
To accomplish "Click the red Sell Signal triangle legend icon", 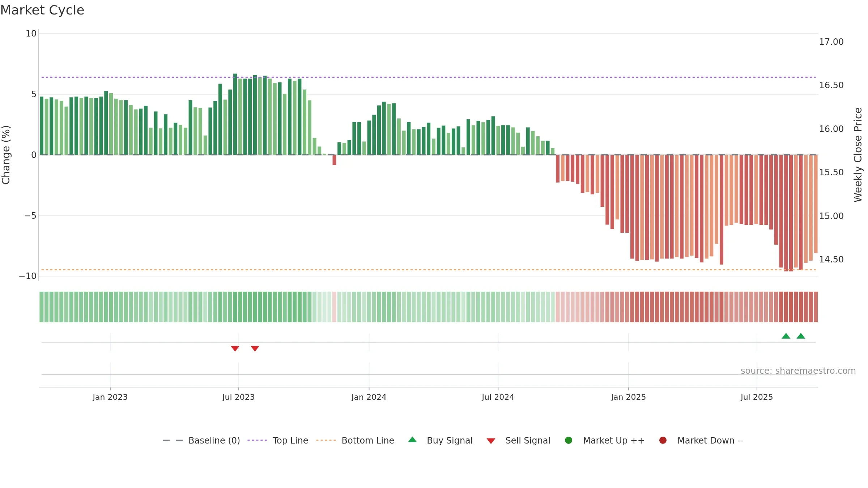I will (x=491, y=441).
